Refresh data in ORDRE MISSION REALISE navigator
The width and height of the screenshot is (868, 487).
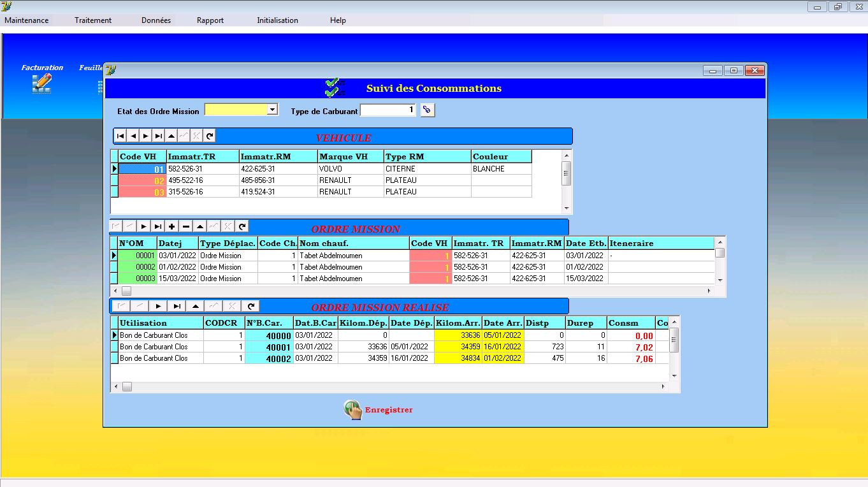coord(251,306)
